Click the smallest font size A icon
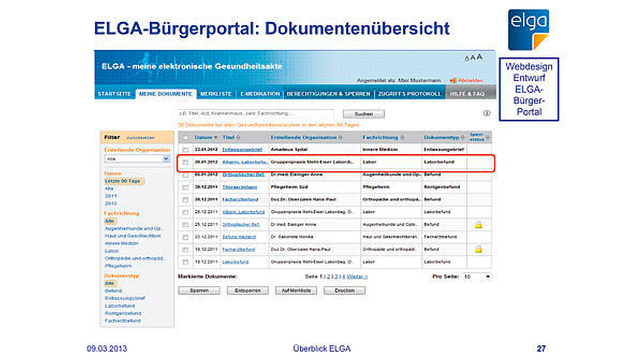The image size is (644, 363). 467,58
